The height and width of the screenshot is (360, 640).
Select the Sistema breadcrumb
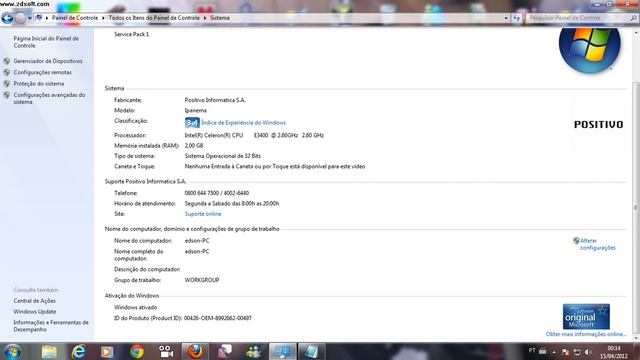point(220,18)
